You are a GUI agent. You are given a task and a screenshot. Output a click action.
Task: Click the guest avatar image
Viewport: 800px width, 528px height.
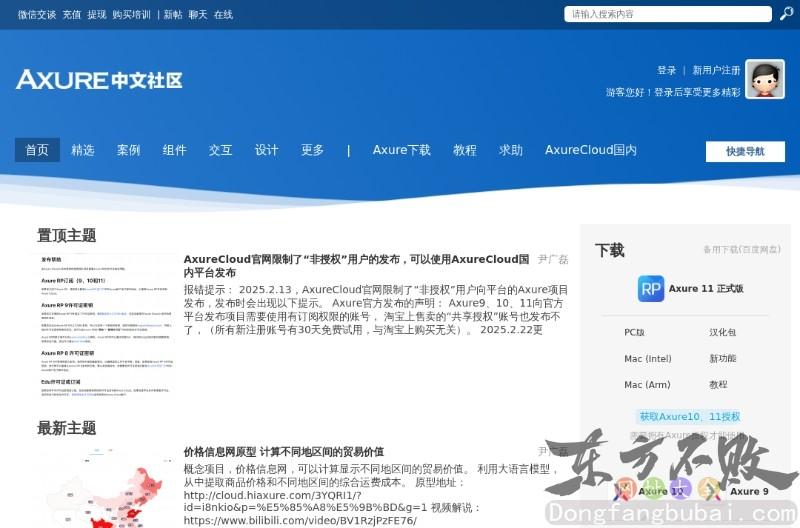click(x=765, y=79)
